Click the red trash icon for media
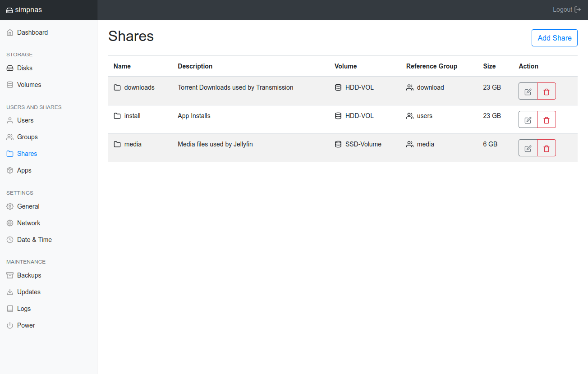 pyautogui.click(x=547, y=148)
